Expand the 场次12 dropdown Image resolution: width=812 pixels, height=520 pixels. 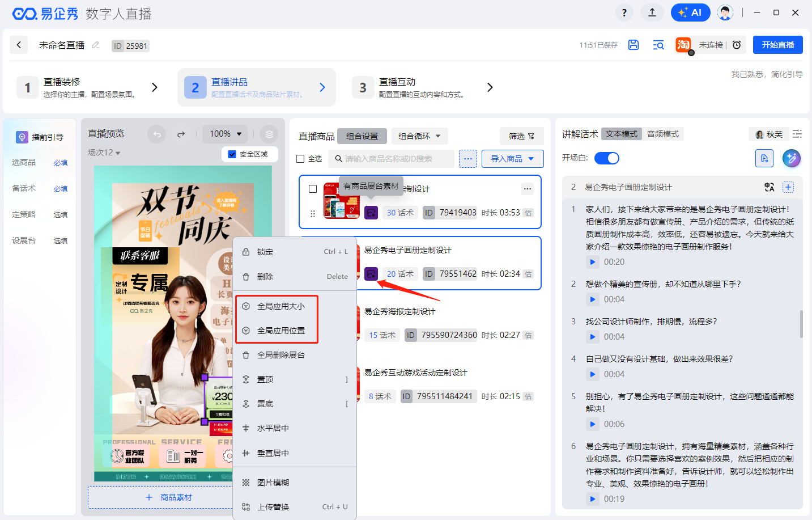click(104, 153)
